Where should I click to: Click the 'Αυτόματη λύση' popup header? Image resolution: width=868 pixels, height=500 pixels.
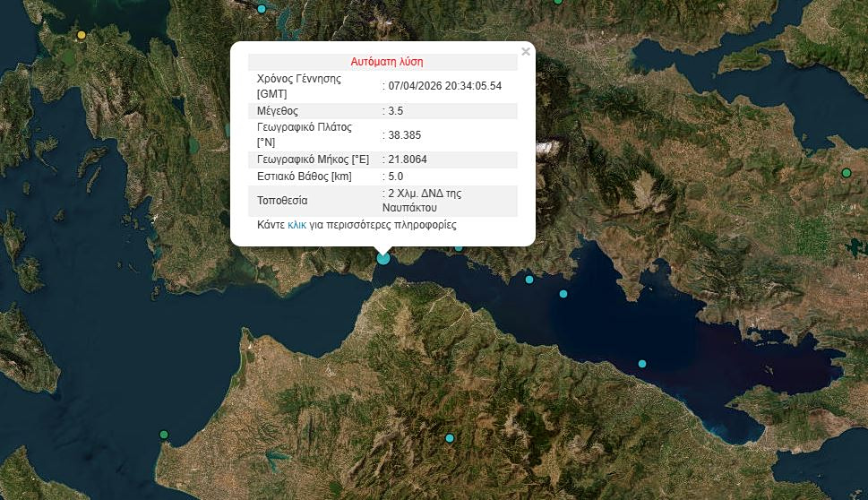click(386, 62)
